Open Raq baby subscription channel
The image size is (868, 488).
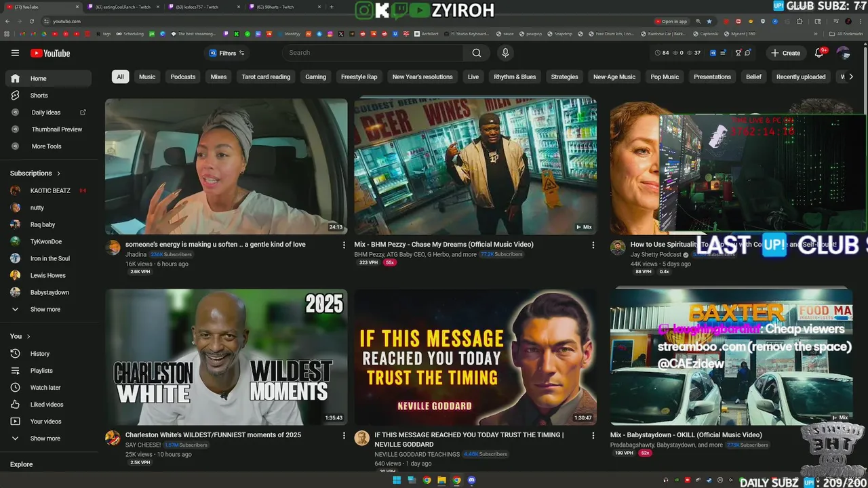[43, 224]
